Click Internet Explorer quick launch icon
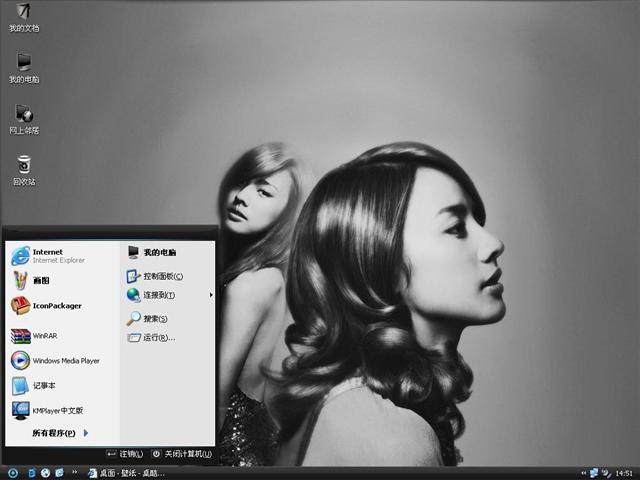640x480 pixels. [60, 473]
